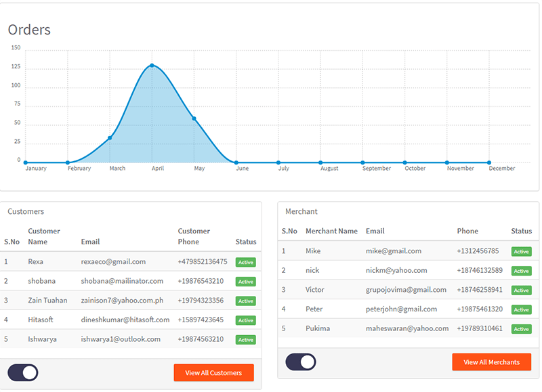The width and height of the screenshot is (542, 392).
Task: Click email nickm@yahoo.com
Action: (x=396, y=270)
